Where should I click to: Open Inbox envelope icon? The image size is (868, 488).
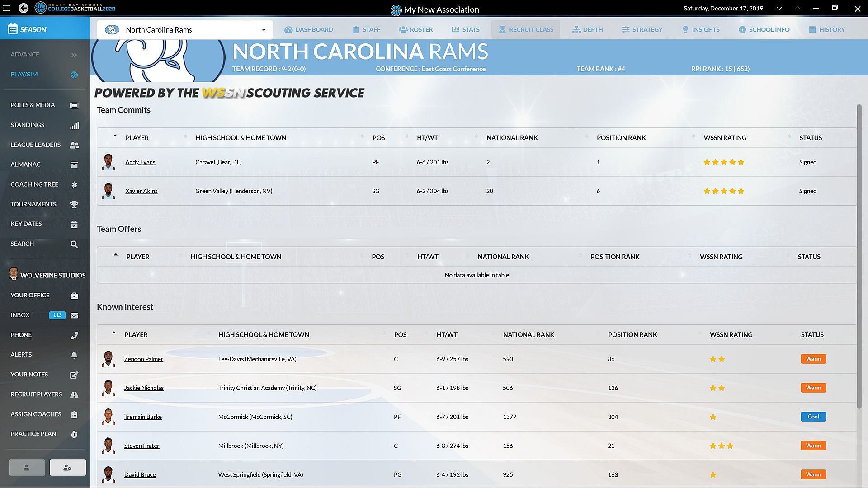point(74,315)
